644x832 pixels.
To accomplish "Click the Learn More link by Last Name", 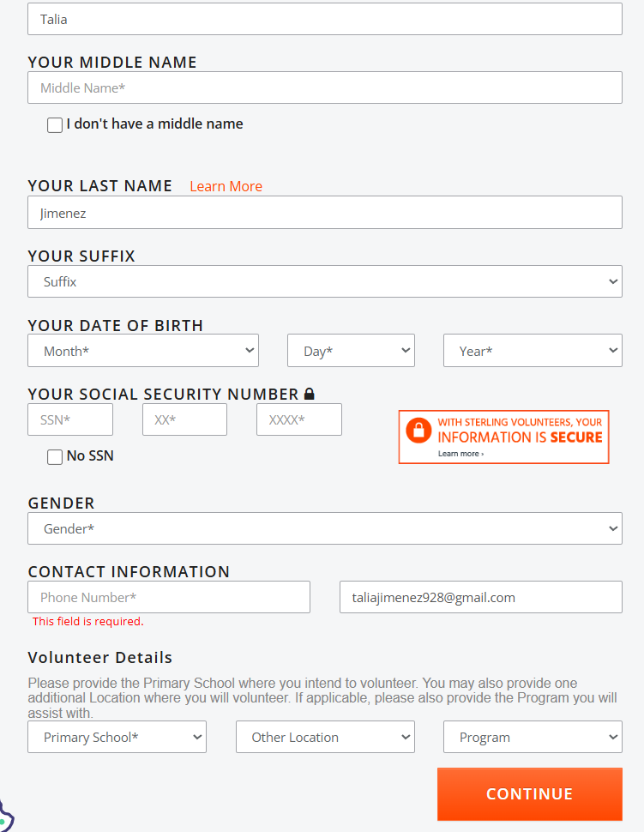I will pyautogui.click(x=226, y=186).
